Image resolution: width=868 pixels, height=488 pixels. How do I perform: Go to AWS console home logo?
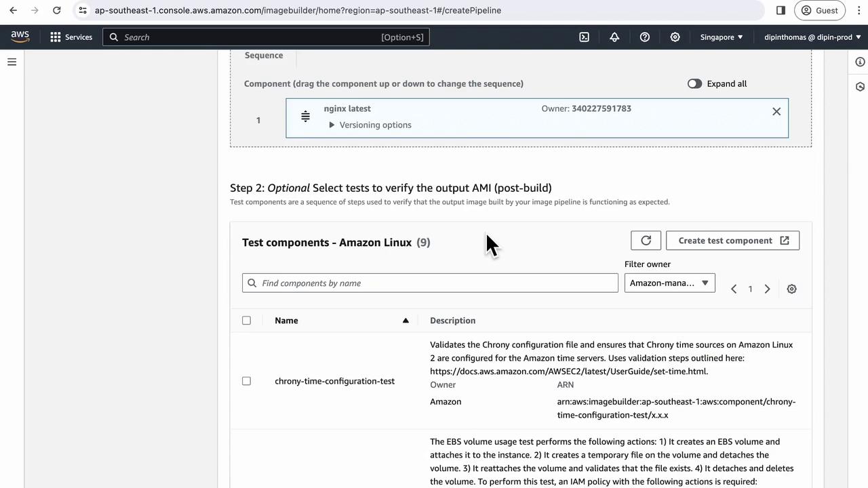20,37
